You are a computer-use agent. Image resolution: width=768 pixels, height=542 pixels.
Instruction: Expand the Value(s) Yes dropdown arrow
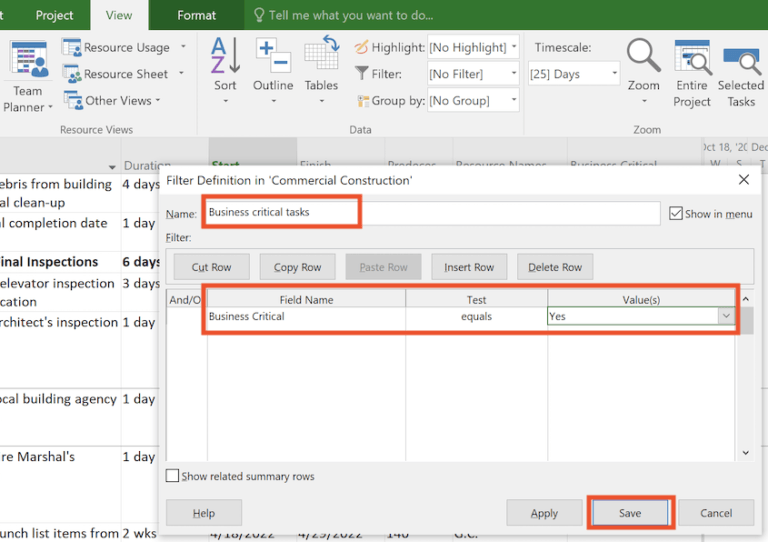[x=726, y=316]
